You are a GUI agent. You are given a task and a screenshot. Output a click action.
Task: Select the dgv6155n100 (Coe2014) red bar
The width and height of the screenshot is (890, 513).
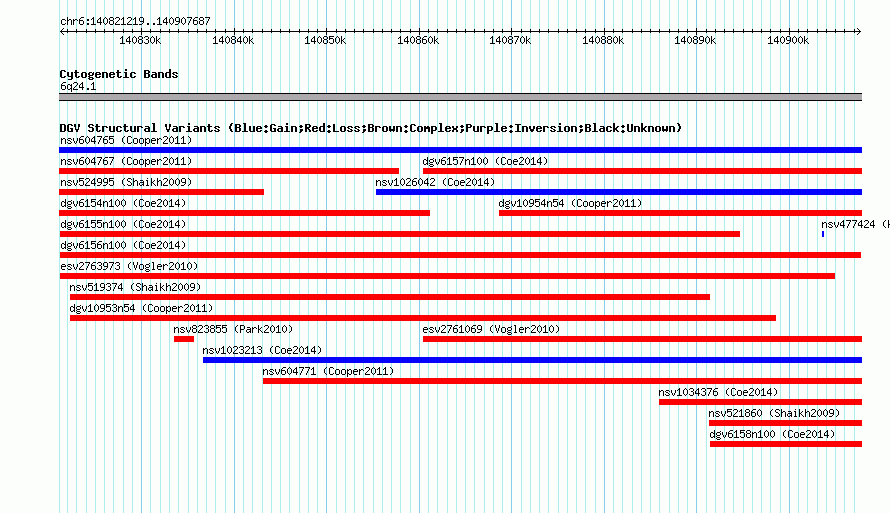click(x=399, y=234)
